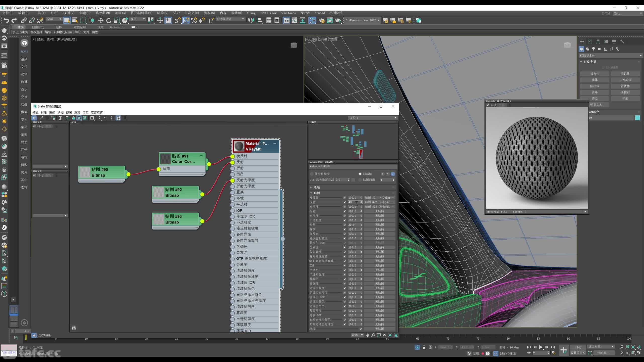Viewport: 644px width, 362px height.
Task: Open the 材质 menu in Slate editor
Action: (44, 113)
